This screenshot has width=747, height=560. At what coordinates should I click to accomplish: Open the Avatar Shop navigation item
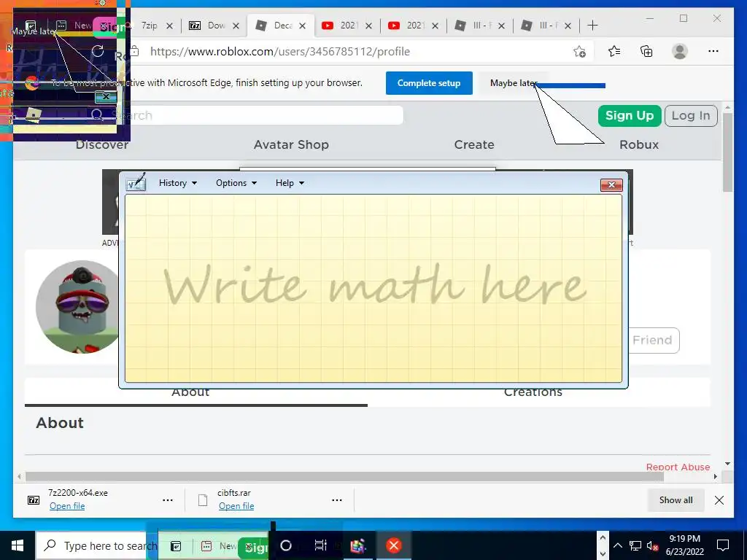(291, 145)
